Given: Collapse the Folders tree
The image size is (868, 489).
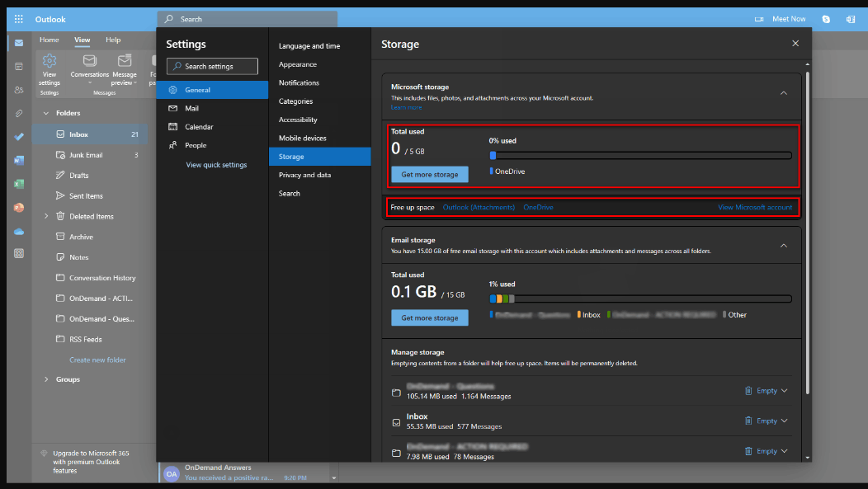Looking at the screenshot, I should coord(46,114).
